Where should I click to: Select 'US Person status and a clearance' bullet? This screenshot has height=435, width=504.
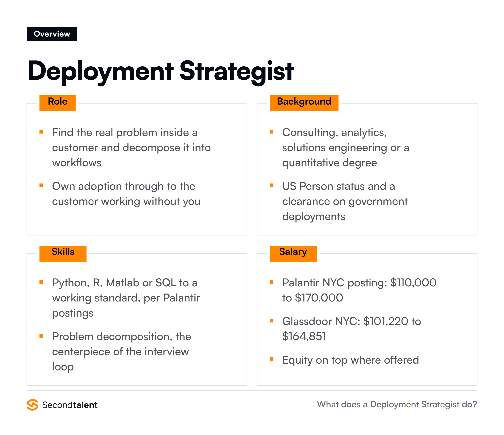(345, 201)
